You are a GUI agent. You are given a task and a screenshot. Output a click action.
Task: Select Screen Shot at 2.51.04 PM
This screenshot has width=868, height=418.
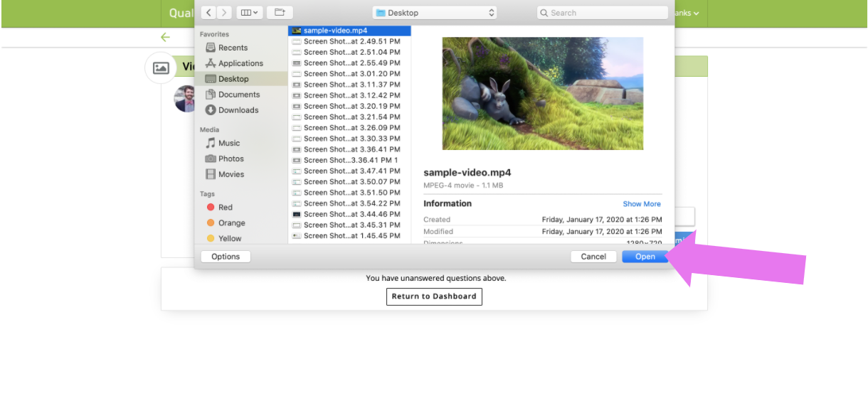point(349,52)
